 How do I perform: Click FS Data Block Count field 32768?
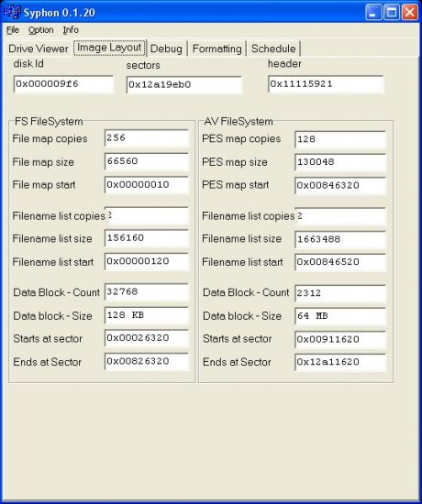coord(147,291)
